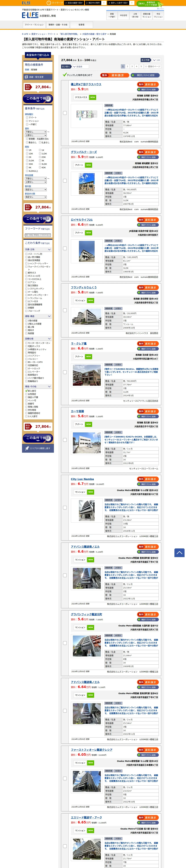Image resolution: width=186 pixels, height=868 pixels.
Task: Click the swap icon on 路線・駅を変更
Action: click(26, 77)
